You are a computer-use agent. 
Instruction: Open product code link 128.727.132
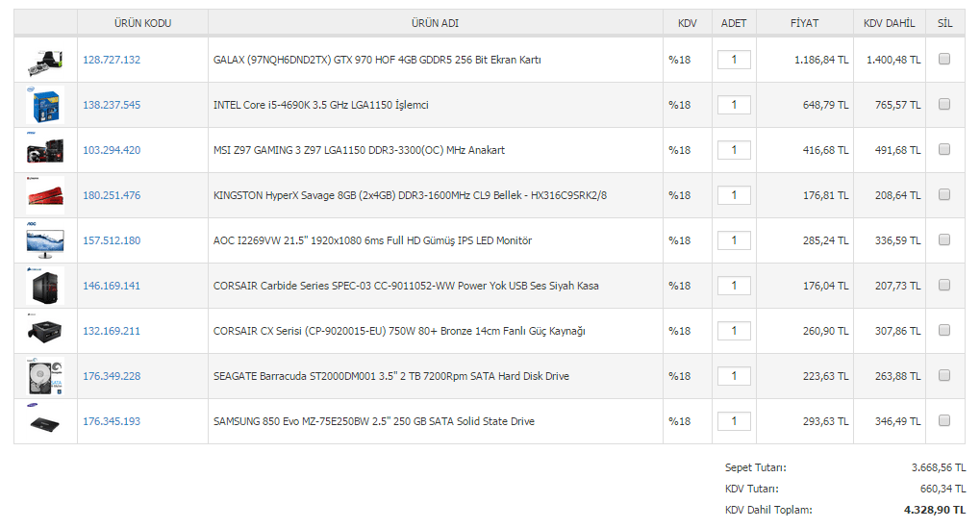click(x=112, y=60)
